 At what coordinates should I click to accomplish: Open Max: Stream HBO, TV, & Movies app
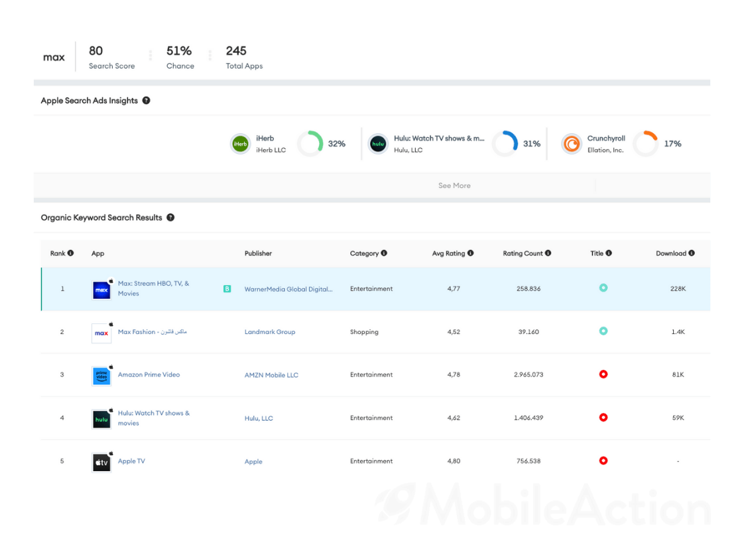pyautogui.click(x=153, y=288)
